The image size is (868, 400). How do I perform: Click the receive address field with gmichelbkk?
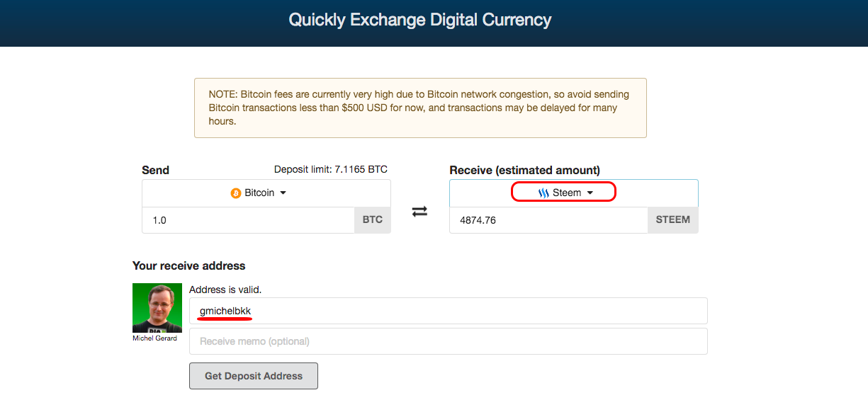[449, 311]
